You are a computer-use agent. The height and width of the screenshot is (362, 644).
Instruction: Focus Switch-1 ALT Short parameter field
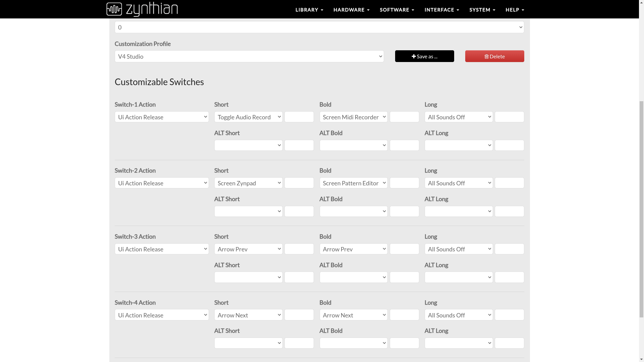tap(299, 145)
